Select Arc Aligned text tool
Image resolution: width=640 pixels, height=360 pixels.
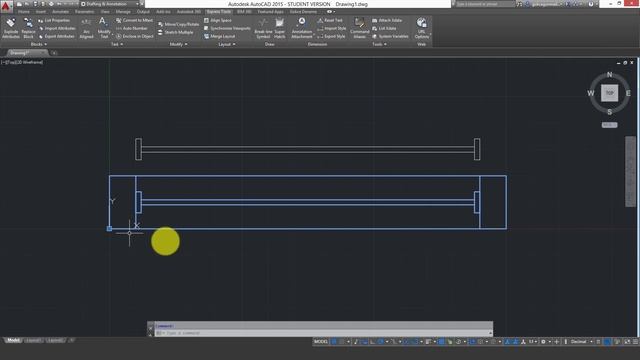[x=86, y=28]
